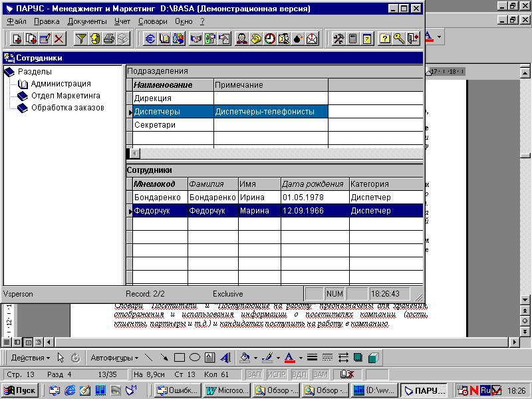Click the select objects pointer in Word
Image resolution: width=532 pixels, height=399 pixels.
point(61,358)
